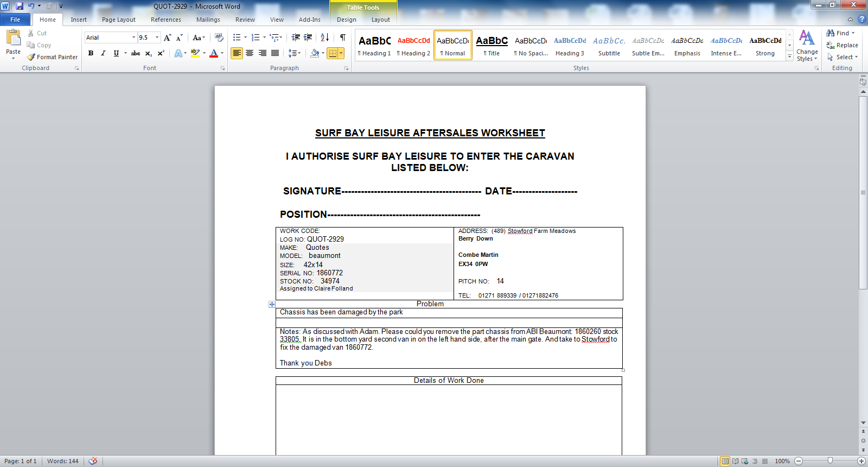
Task: Grow font size with the large A icon
Action: pos(168,37)
